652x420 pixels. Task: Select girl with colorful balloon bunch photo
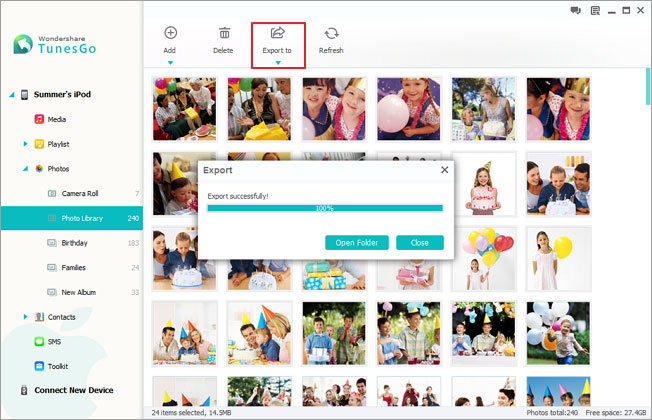[483, 259]
